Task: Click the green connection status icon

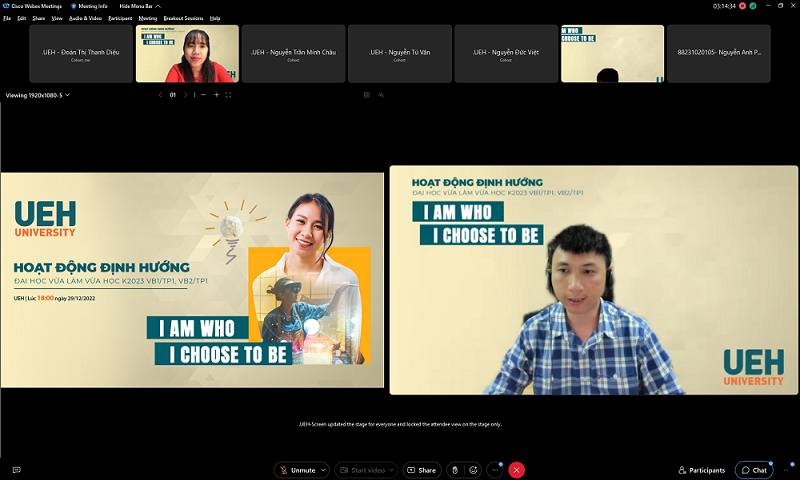Action: coord(753,6)
